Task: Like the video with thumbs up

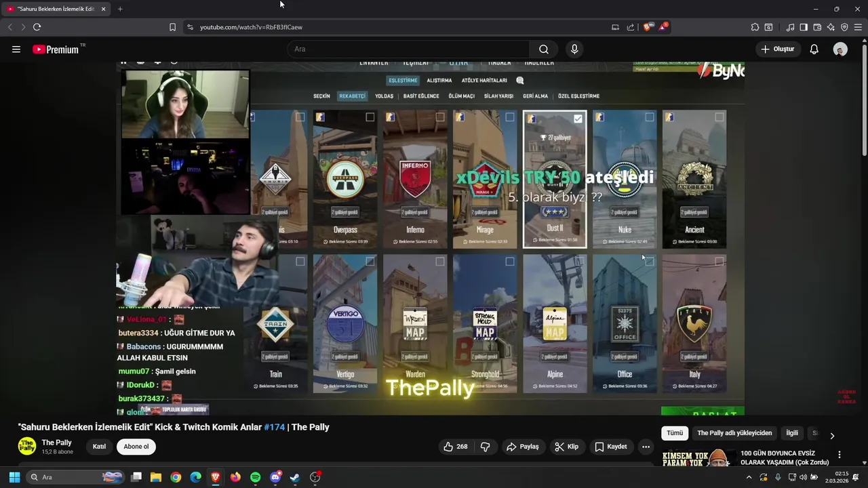Action: (x=456, y=447)
